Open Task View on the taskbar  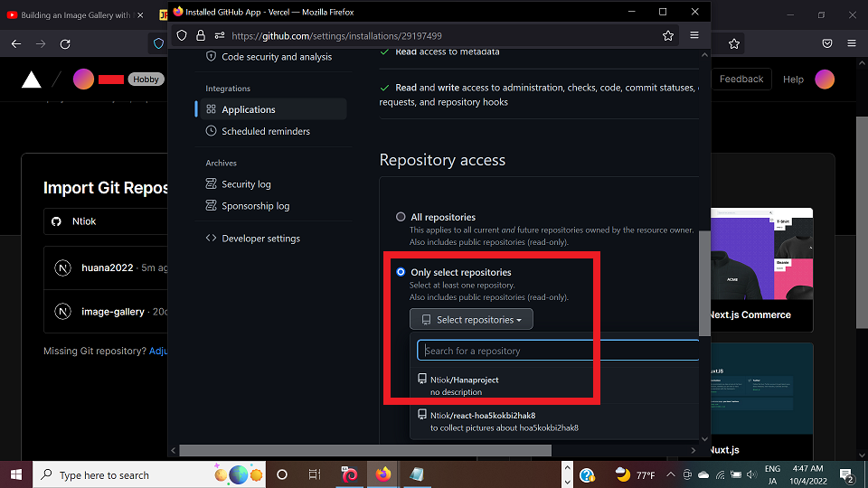tap(315, 474)
